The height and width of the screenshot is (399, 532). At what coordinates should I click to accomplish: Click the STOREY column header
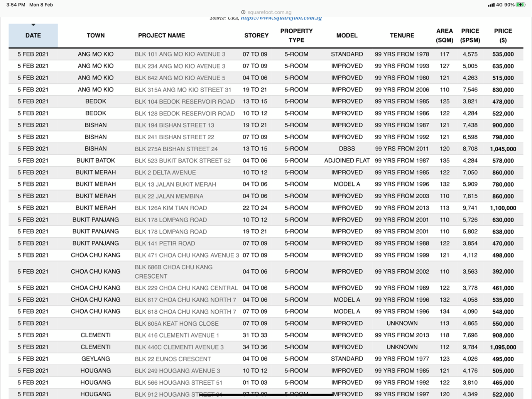point(256,36)
